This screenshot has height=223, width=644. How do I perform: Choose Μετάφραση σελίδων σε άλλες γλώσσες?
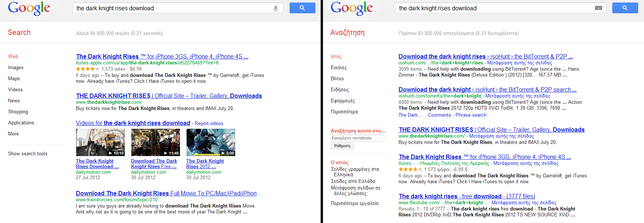[x=355, y=191]
